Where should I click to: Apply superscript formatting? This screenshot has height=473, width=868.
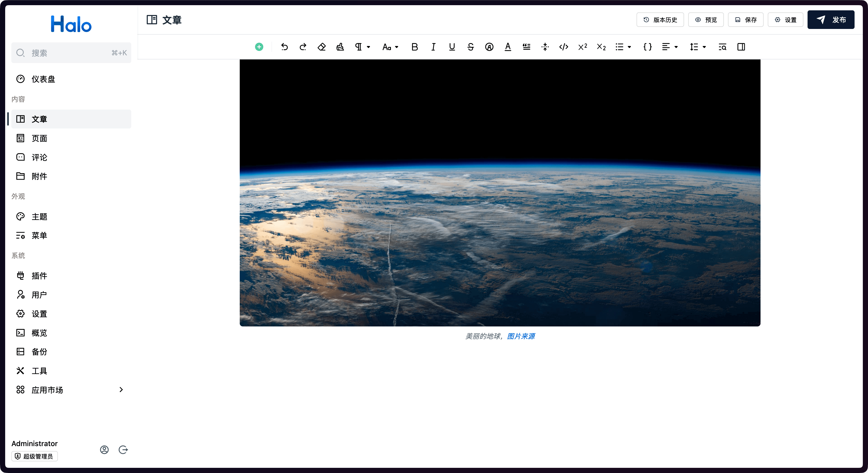582,47
